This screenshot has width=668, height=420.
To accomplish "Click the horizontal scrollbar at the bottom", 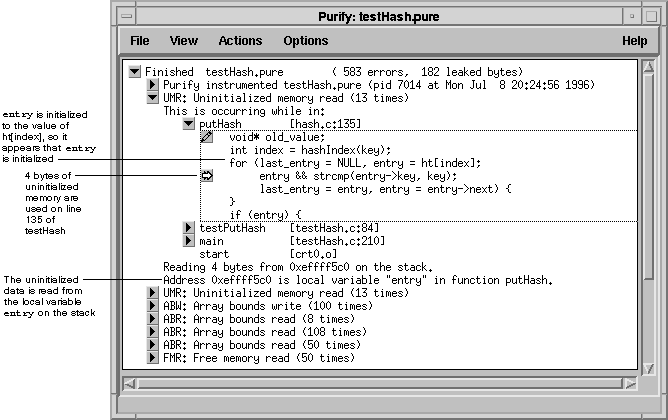I will 380,383.
